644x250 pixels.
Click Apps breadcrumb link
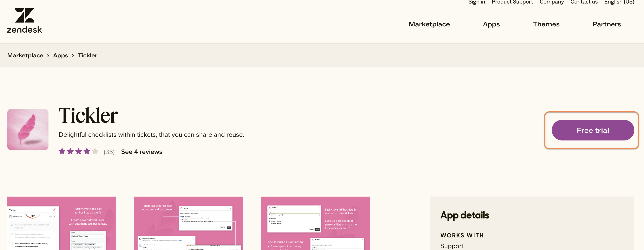(x=60, y=55)
